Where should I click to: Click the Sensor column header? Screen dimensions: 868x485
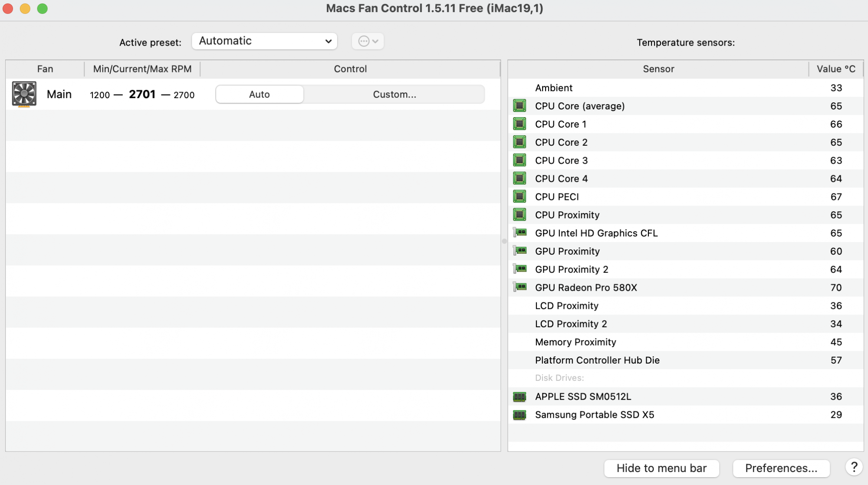658,69
